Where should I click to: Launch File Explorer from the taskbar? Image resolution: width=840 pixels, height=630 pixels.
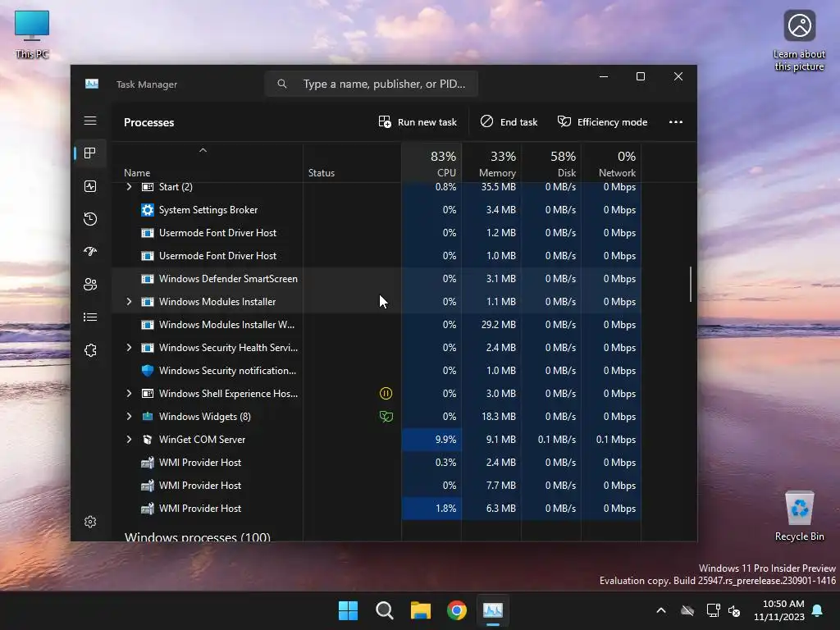coord(421,610)
